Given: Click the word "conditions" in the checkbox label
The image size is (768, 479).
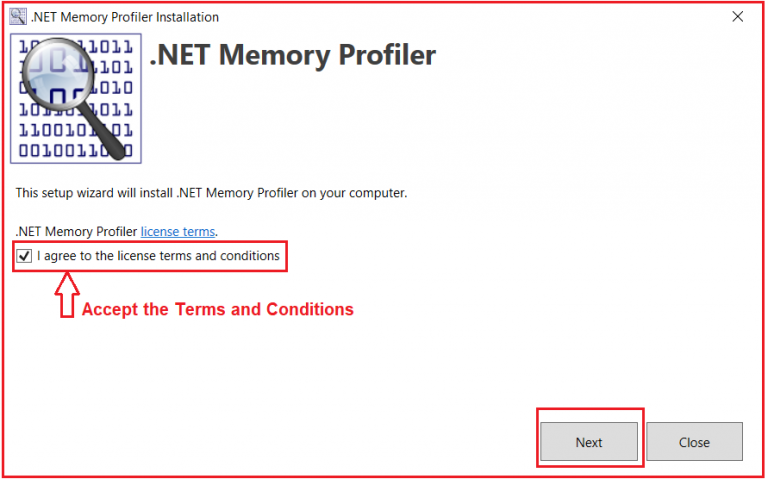Looking at the screenshot, I should [x=250, y=256].
